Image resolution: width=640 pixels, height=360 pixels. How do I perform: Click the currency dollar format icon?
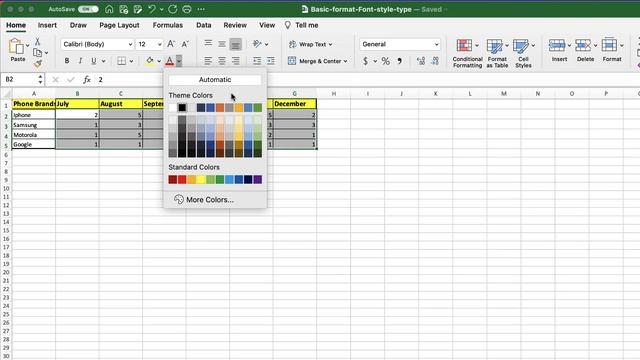tap(365, 61)
